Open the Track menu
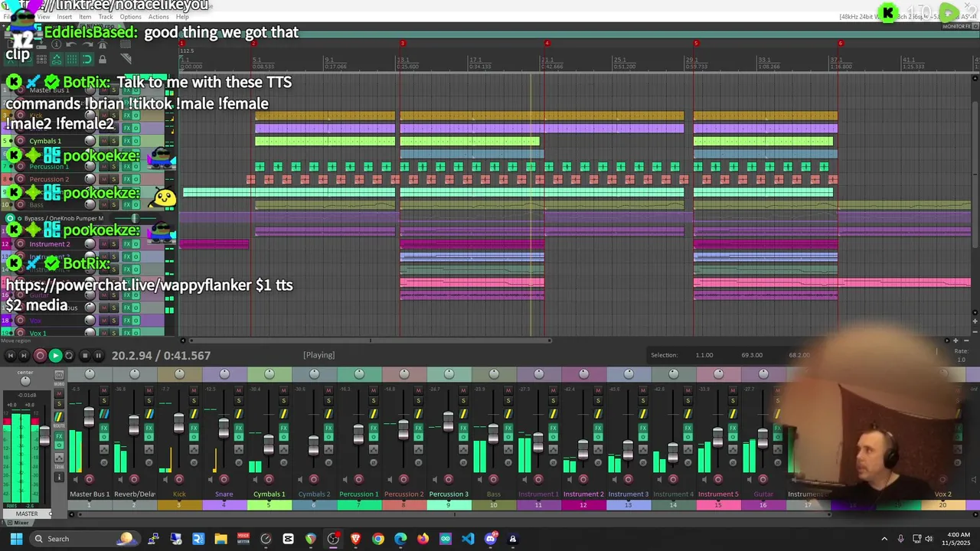 click(106, 17)
